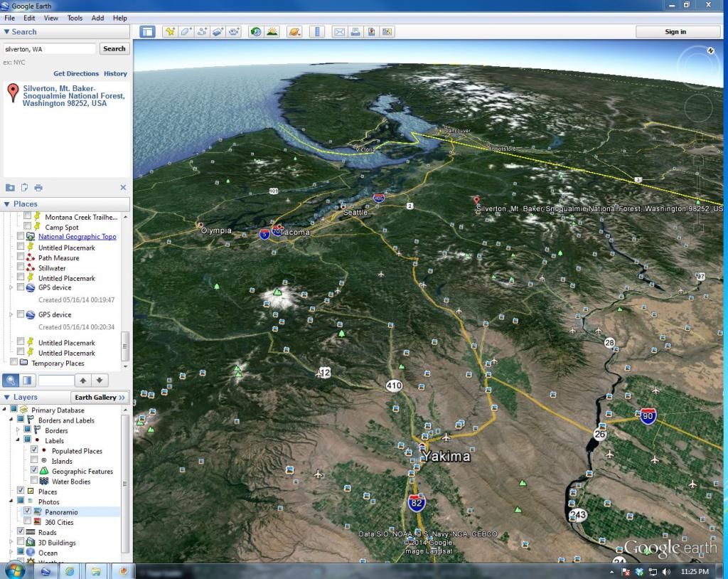Viewport: 728px width, 579px height.
Task: Check the Camp Spot placemark box
Action: pyautogui.click(x=28, y=225)
